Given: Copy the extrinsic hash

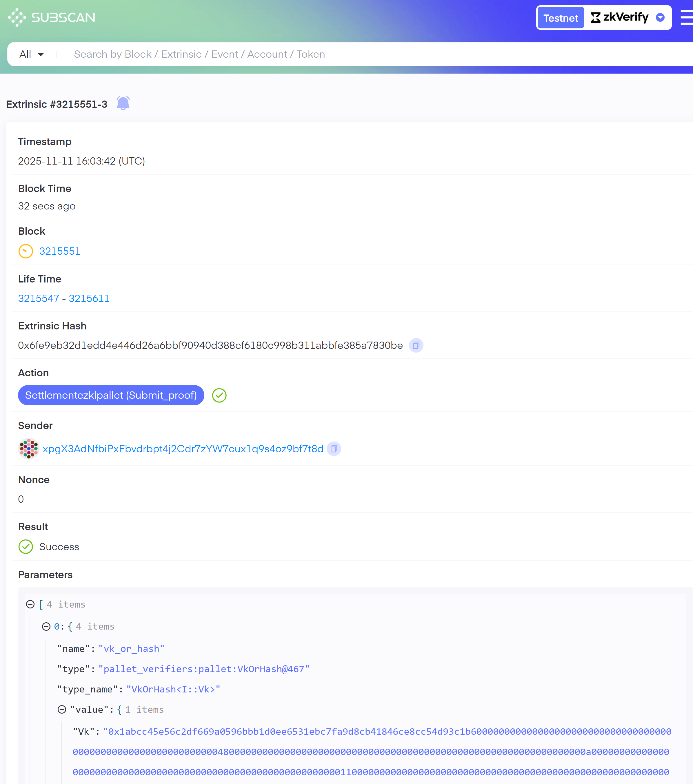Looking at the screenshot, I should tap(416, 346).
